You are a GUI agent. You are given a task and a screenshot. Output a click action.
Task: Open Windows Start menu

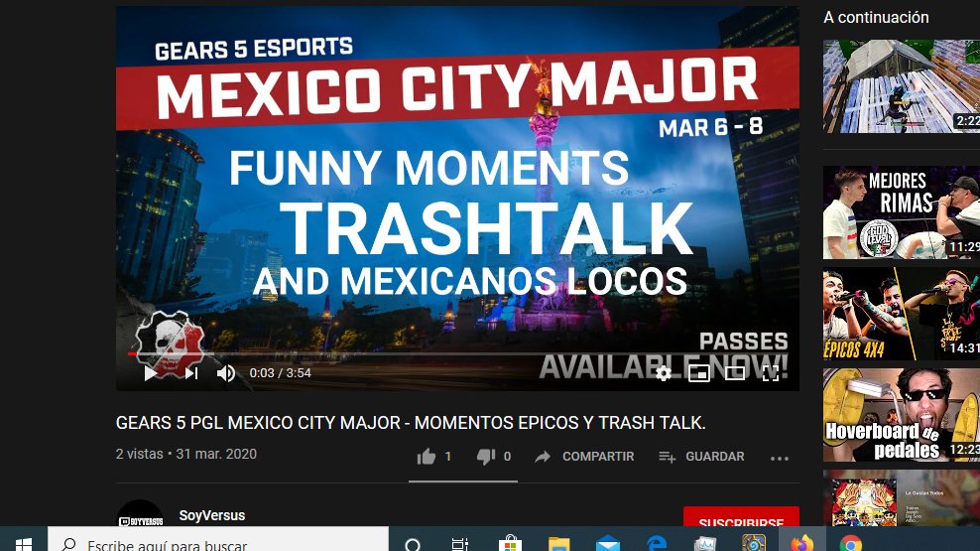coord(24,543)
